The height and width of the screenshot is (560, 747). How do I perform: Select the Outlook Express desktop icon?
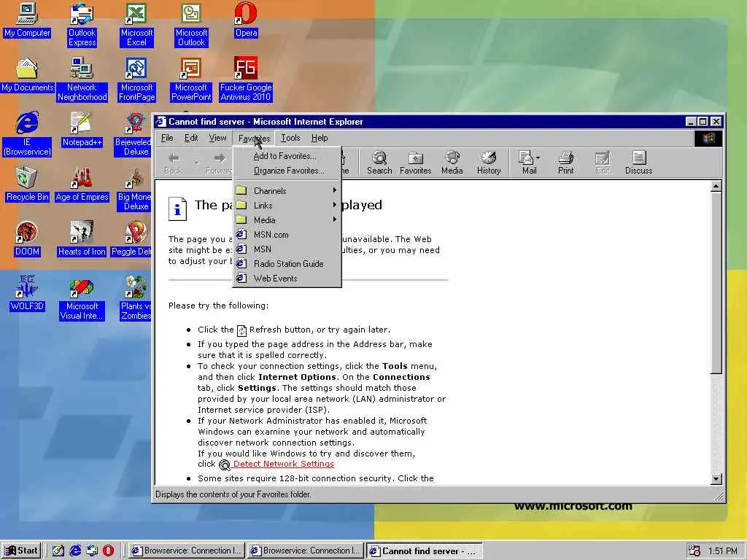click(82, 25)
